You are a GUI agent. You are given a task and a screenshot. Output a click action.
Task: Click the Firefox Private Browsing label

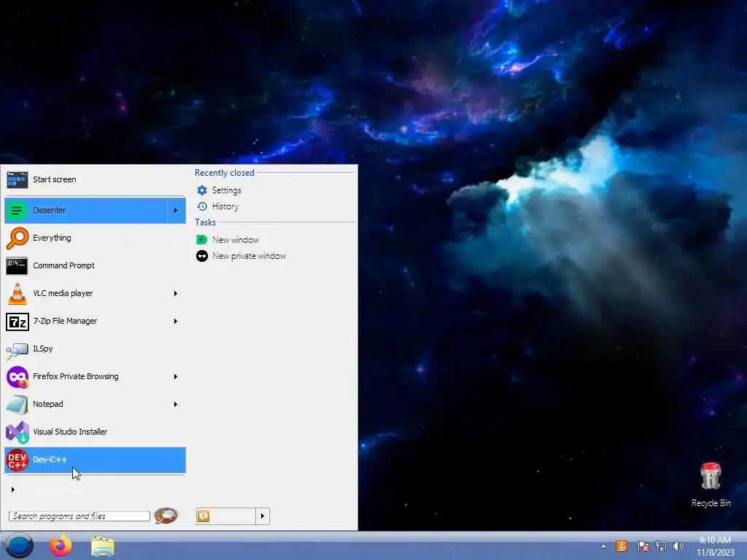[76, 376]
